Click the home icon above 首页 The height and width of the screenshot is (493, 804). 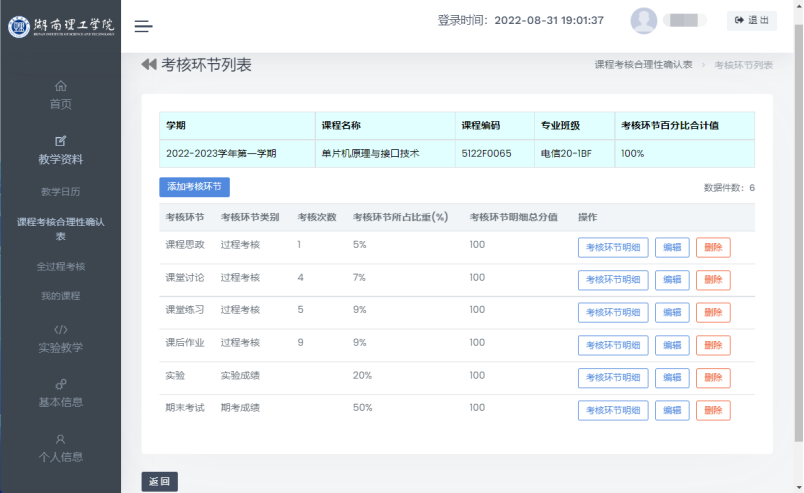point(61,86)
